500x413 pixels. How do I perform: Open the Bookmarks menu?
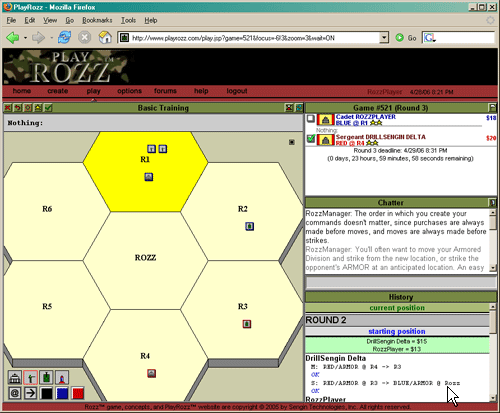(97, 20)
